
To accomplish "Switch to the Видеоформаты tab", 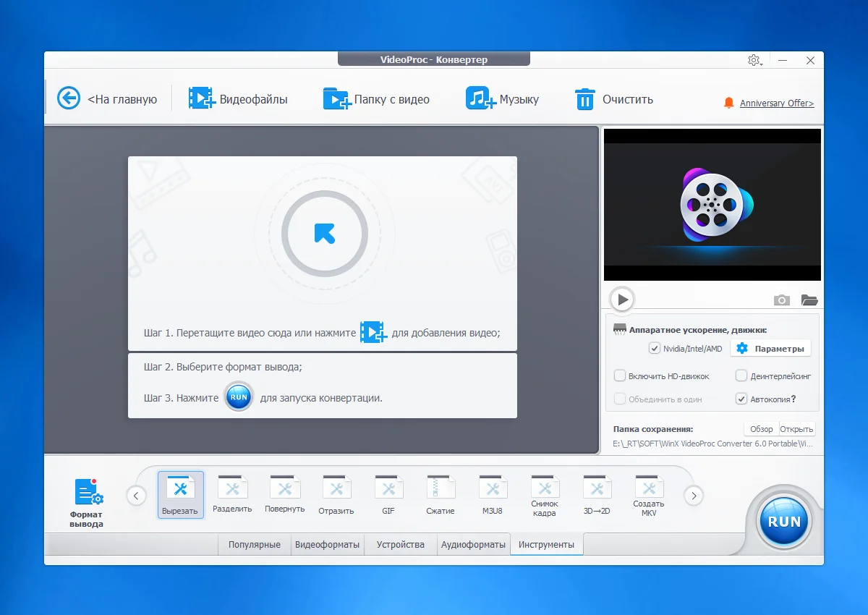I will coord(327,545).
